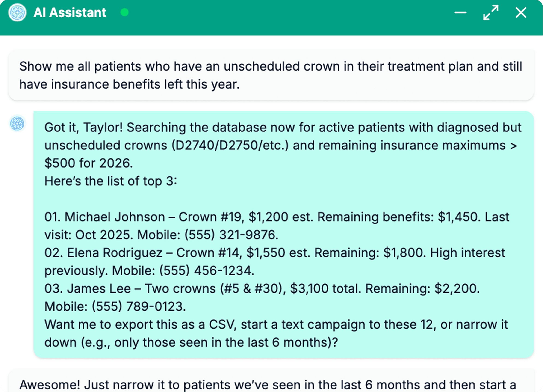Click mobile number (555) 789-0123
Viewport: 543px width, 392px height.
point(139,306)
